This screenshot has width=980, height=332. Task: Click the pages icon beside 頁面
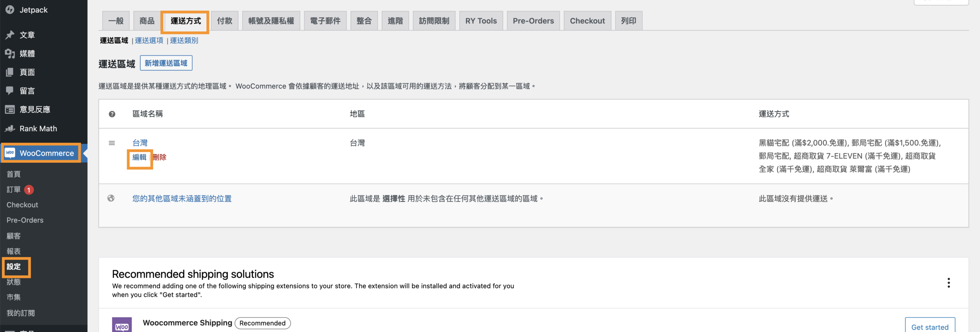pyautogui.click(x=10, y=72)
